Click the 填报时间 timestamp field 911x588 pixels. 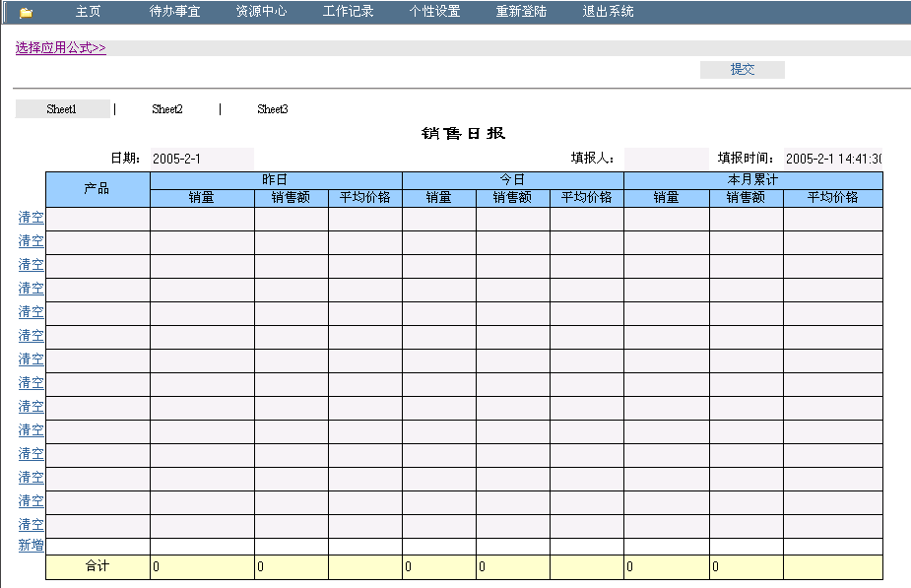833,158
